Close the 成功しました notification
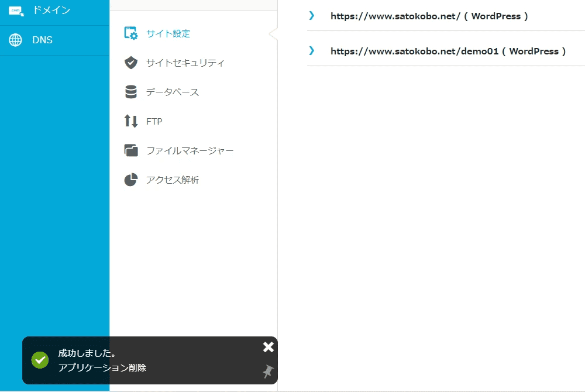 point(269,347)
